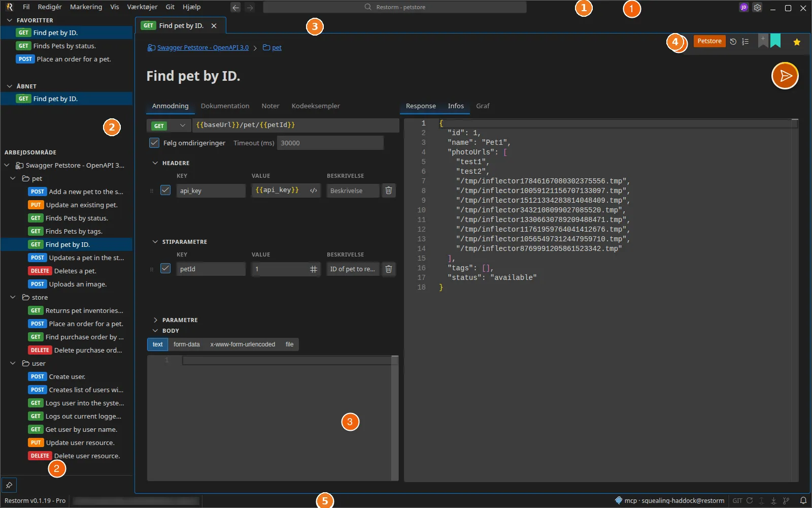Follow the pet breadcrumb link
Screen dimensions: 812x508
(277, 48)
